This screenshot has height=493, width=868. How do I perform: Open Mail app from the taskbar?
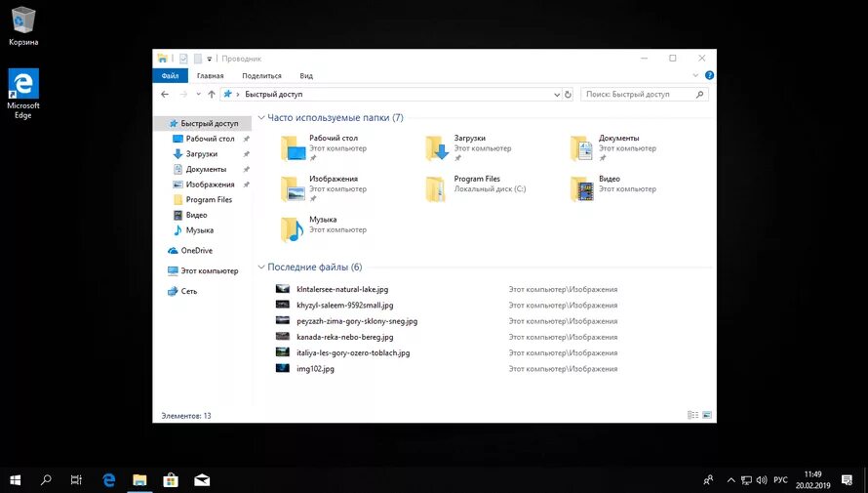202,480
